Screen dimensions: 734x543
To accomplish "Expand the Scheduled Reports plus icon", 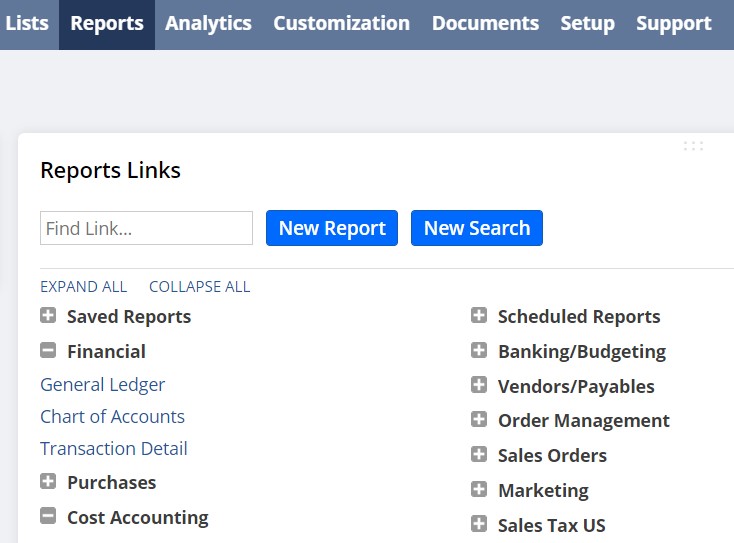I will 479,316.
